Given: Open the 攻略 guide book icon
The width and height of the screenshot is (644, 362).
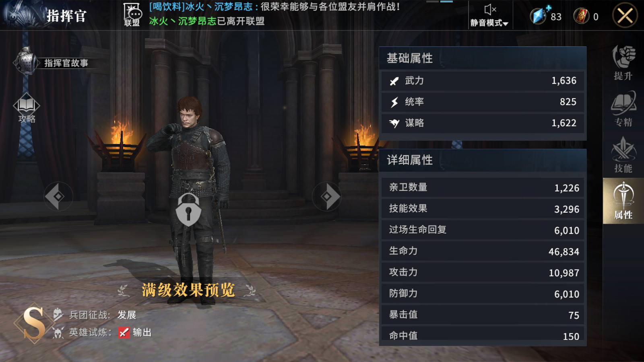Looking at the screenshot, I should [27, 108].
